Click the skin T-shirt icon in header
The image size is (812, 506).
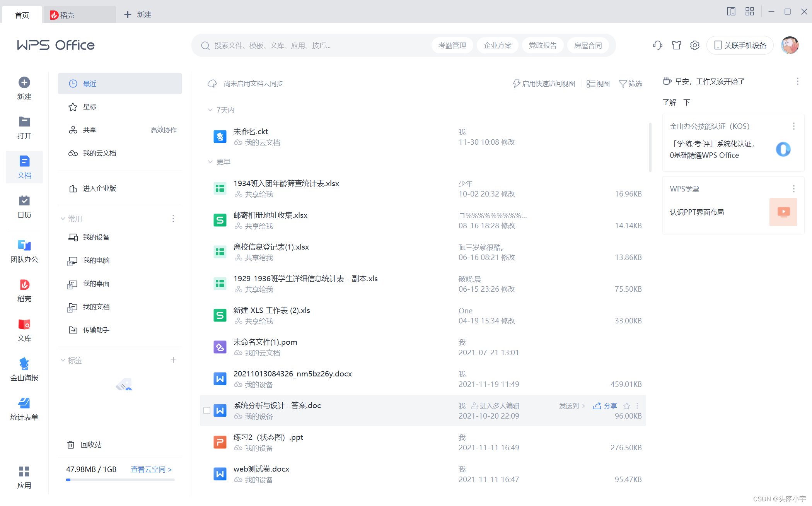[676, 45]
